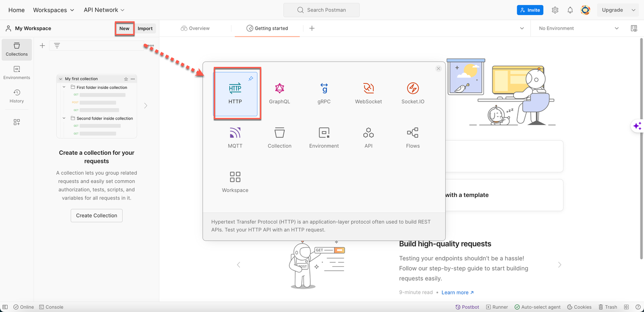Screen dimensions: 644x312
Task: Choose GraphQL request option
Action: pyautogui.click(x=279, y=94)
